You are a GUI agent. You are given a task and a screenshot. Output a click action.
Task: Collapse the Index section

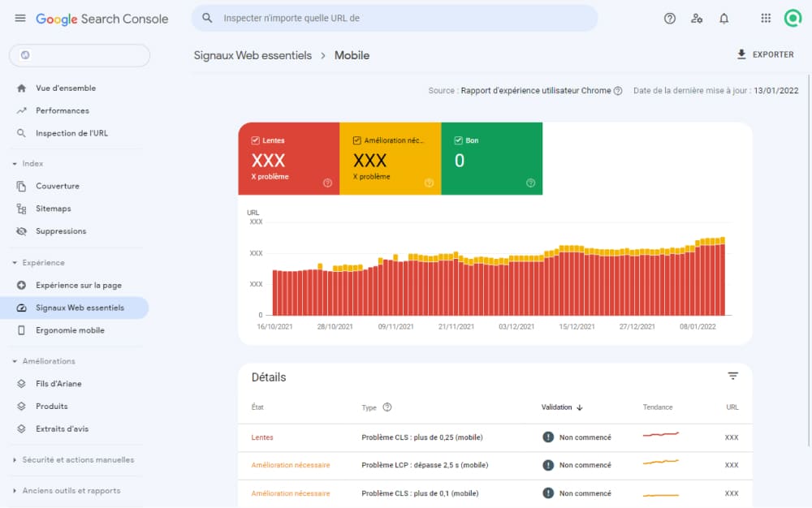click(x=15, y=163)
